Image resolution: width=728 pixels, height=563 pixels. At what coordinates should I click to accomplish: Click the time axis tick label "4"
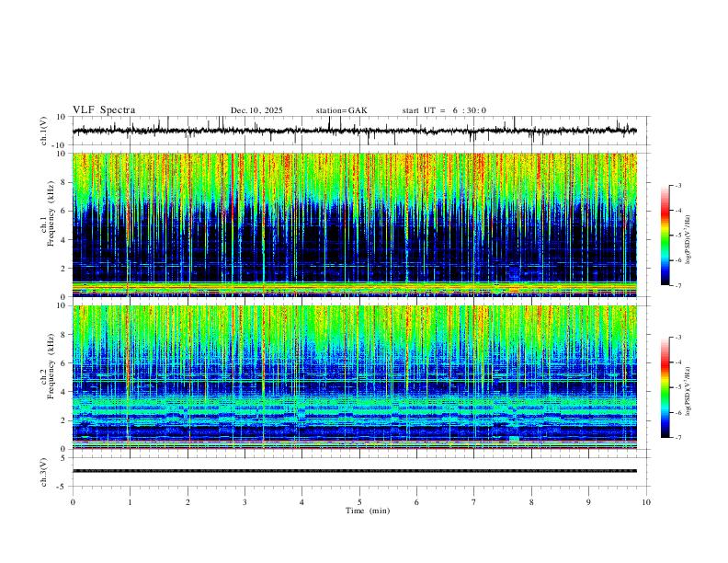(301, 502)
